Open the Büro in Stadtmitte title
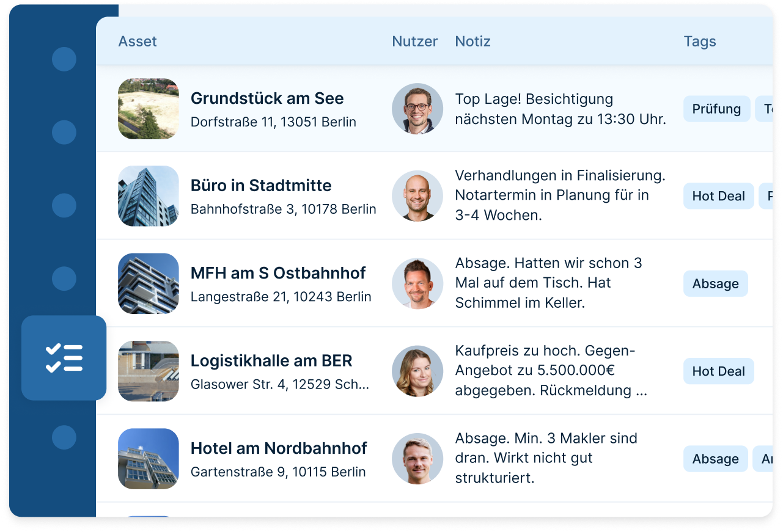Image resolution: width=783 pixels, height=532 pixels. pyautogui.click(x=261, y=186)
